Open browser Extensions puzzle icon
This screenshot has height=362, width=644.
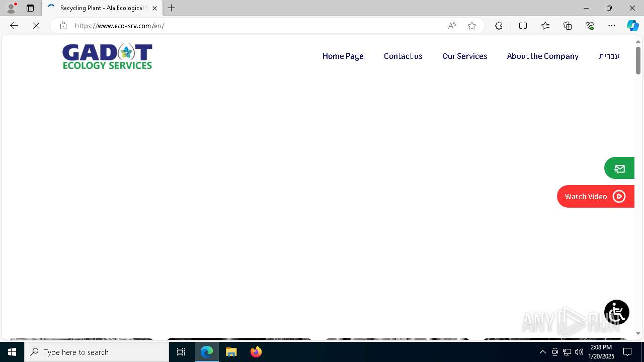coord(499,26)
